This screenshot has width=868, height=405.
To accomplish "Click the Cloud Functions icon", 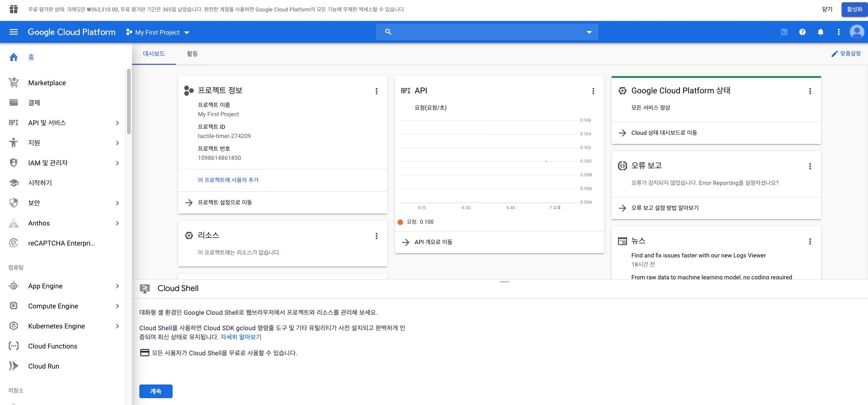I will pos(14,346).
